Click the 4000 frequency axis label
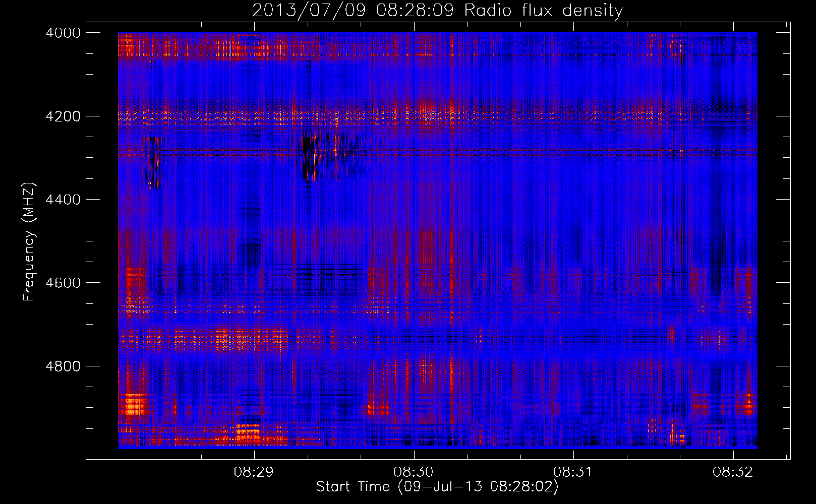Screen dimensions: 816x504 point(63,33)
